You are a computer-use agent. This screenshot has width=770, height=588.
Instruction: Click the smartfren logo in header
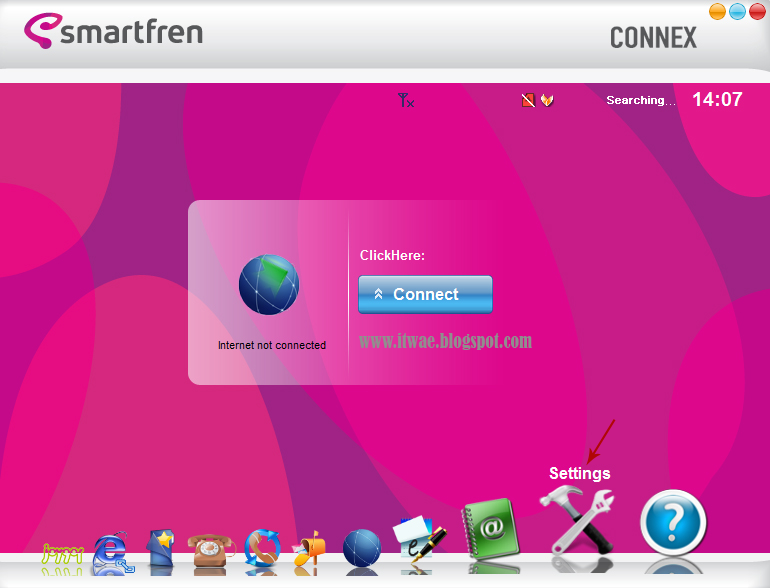point(113,31)
